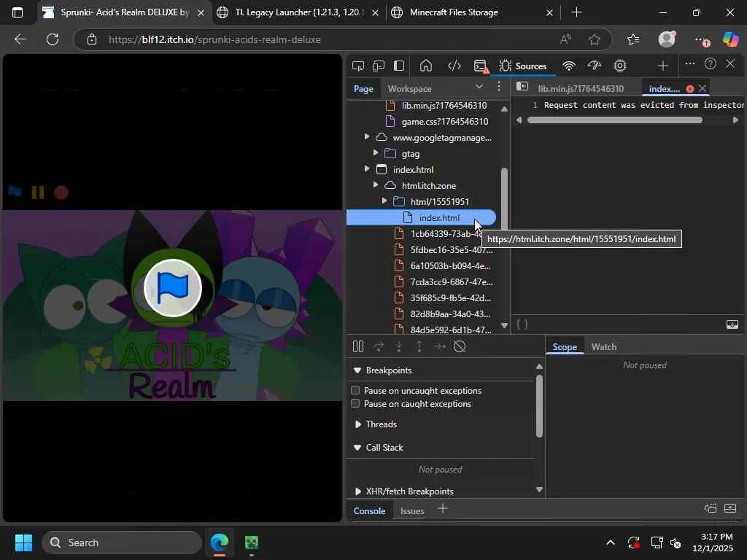This screenshot has height=560, width=747.
Task: Open DevTools help question mark icon
Action: pyautogui.click(x=711, y=63)
